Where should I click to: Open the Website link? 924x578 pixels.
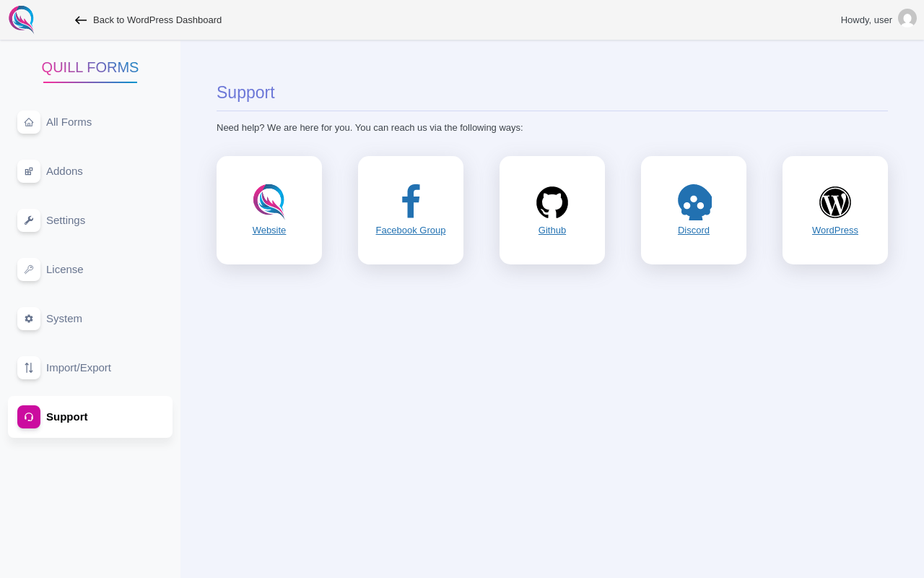click(269, 230)
